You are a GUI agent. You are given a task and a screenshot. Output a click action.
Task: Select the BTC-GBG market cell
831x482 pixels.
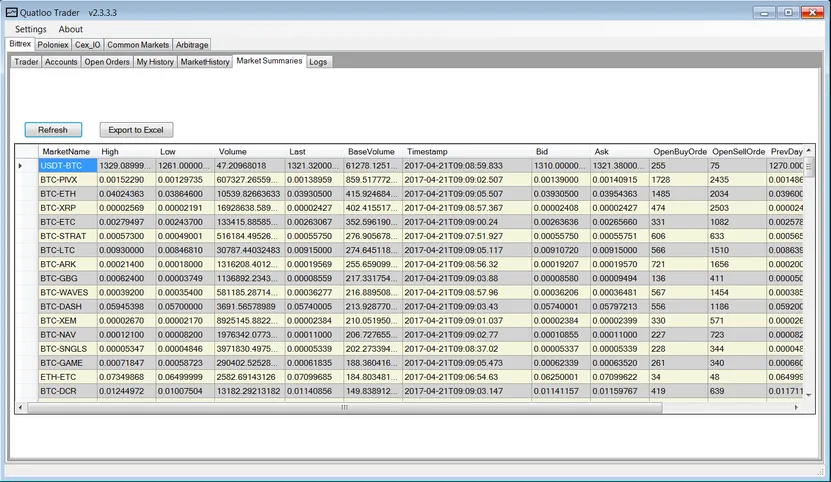[x=68, y=278]
